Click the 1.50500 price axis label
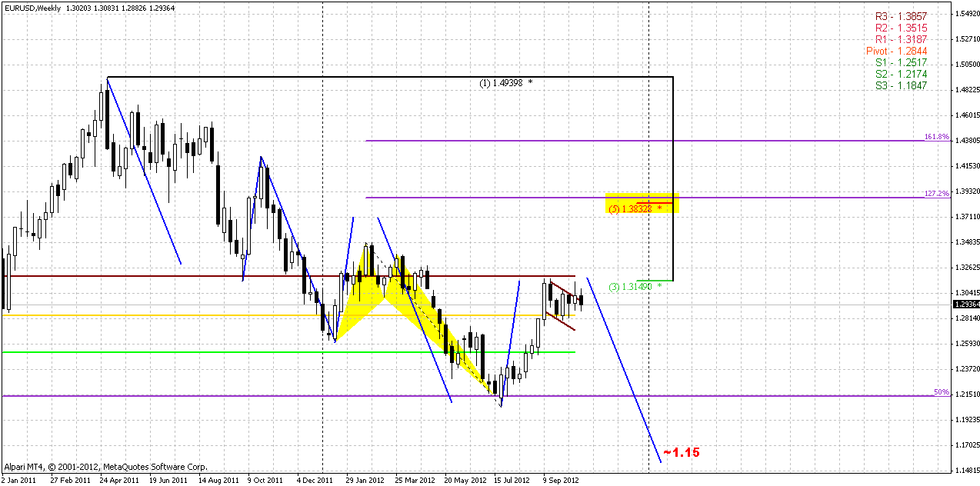 click(x=967, y=65)
